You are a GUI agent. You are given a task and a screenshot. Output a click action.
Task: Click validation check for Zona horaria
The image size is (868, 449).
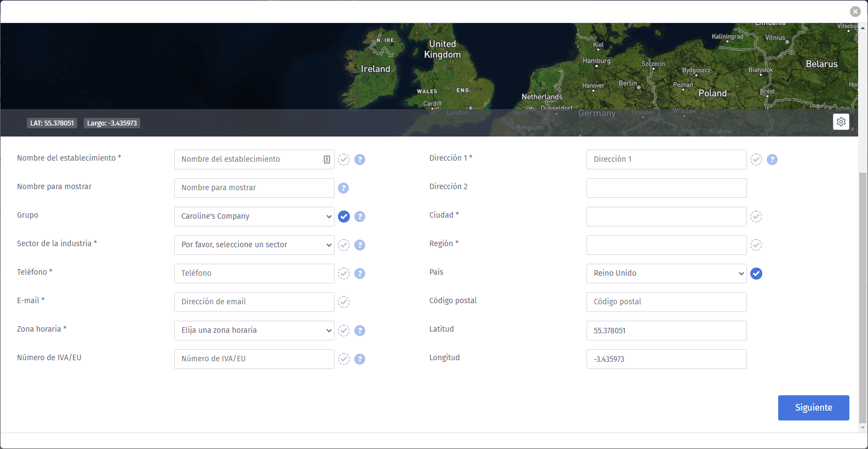tap(343, 331)
